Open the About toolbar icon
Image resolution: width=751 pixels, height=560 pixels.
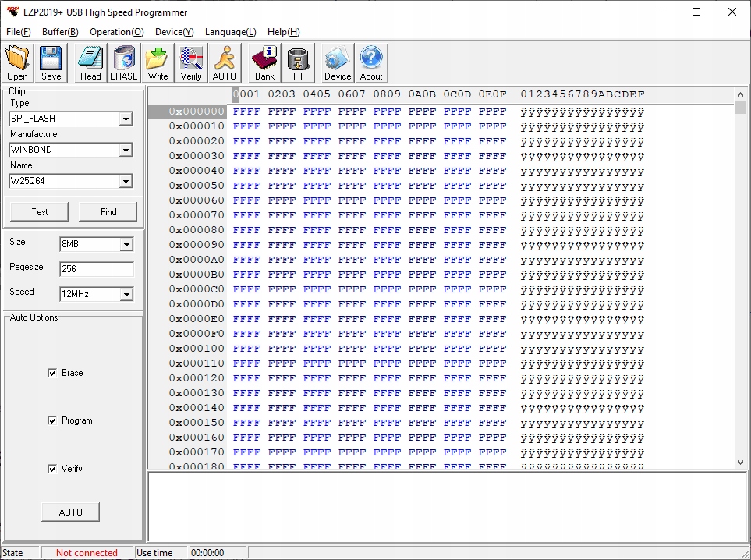371,63
